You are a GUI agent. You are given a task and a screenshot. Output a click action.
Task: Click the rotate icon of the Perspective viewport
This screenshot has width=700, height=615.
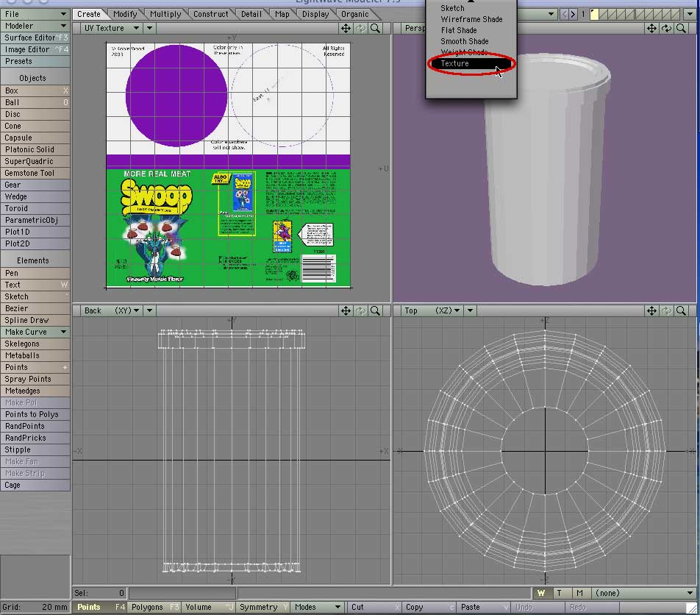[666, 29]
